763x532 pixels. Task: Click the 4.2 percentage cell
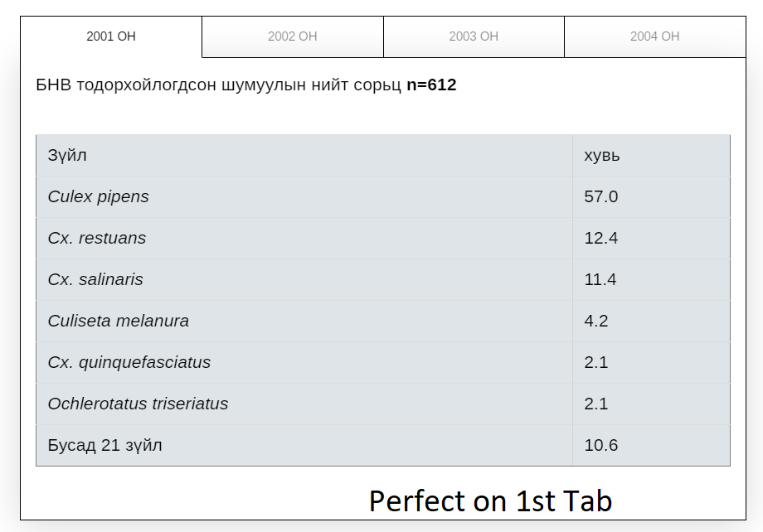coord(596,321)
